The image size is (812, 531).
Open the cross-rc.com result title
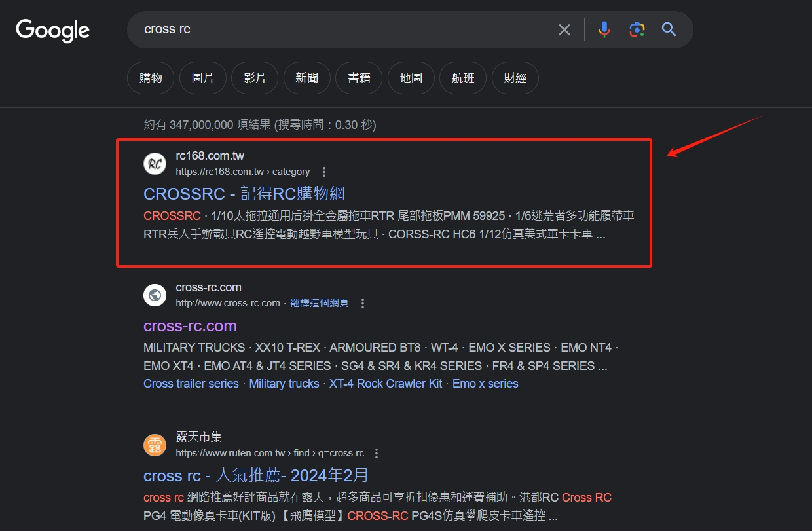pyautogui.click(x=190, y=326)
